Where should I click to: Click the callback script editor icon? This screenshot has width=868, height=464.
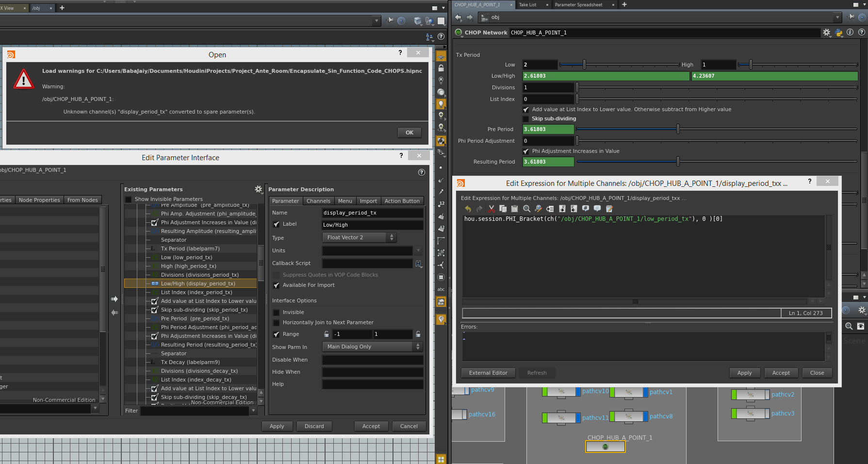tap(419, 264)
